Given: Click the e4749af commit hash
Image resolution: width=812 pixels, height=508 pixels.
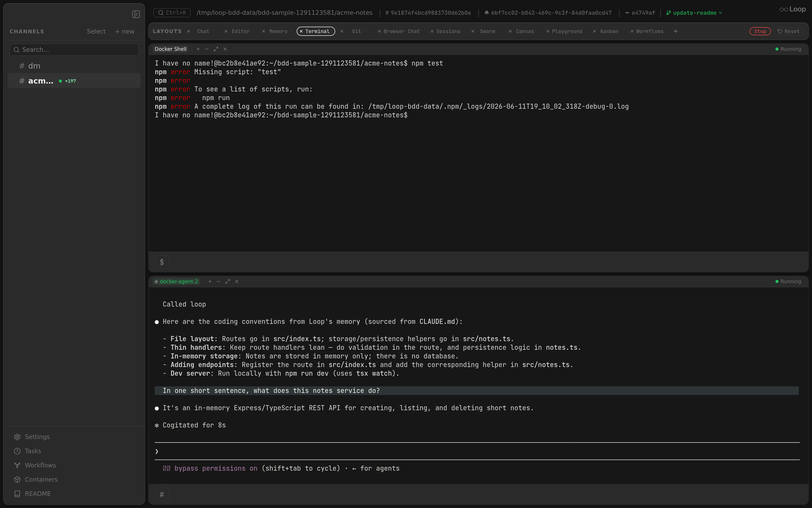Looking at the screenshot, I should point(640,13).
